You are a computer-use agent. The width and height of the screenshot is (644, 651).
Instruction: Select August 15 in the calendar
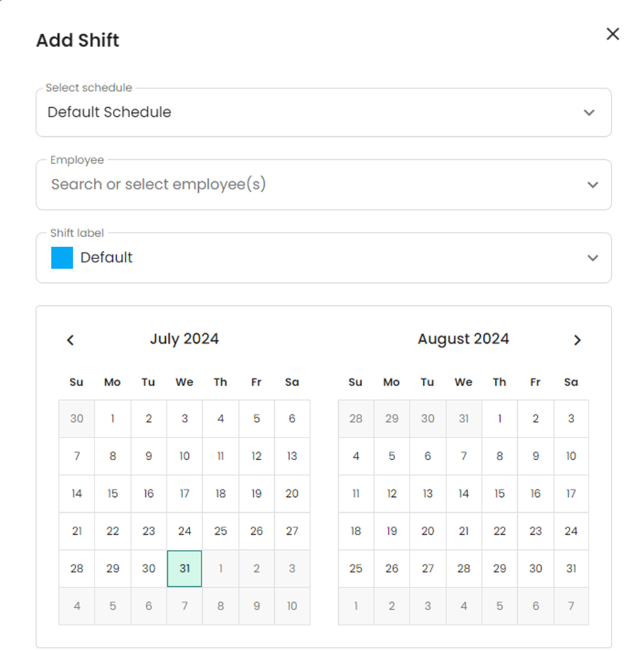[x=499, y=494]
